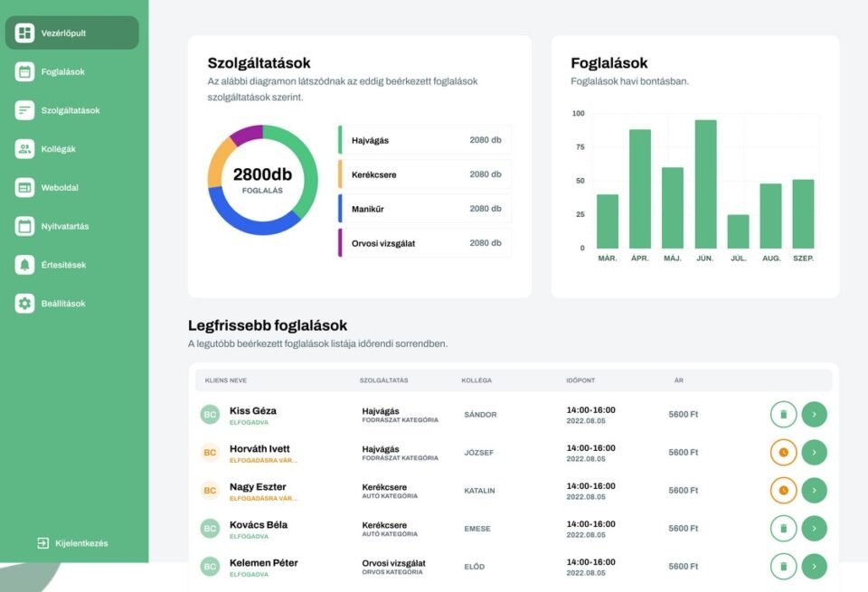The image size is (868, 592).
Task: Open the Értesítések bell icon
Action: coord(24,265)
